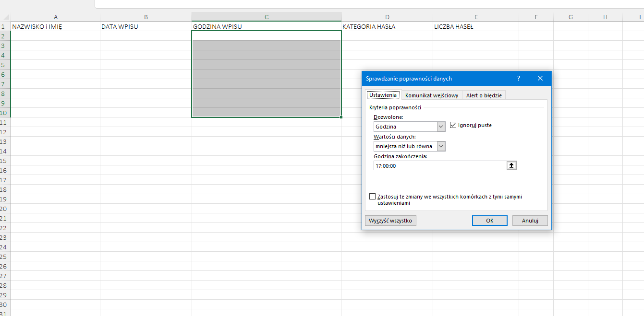Open the Dozwolone dropdown showing Godzina
The height and width of the screenshot is (316, 644).
point(441,127)
